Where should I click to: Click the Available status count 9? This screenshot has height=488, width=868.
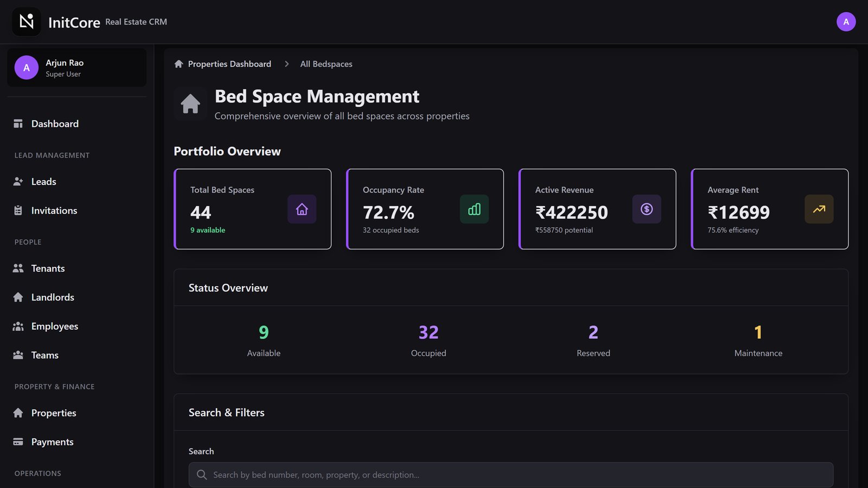point(264,332)
